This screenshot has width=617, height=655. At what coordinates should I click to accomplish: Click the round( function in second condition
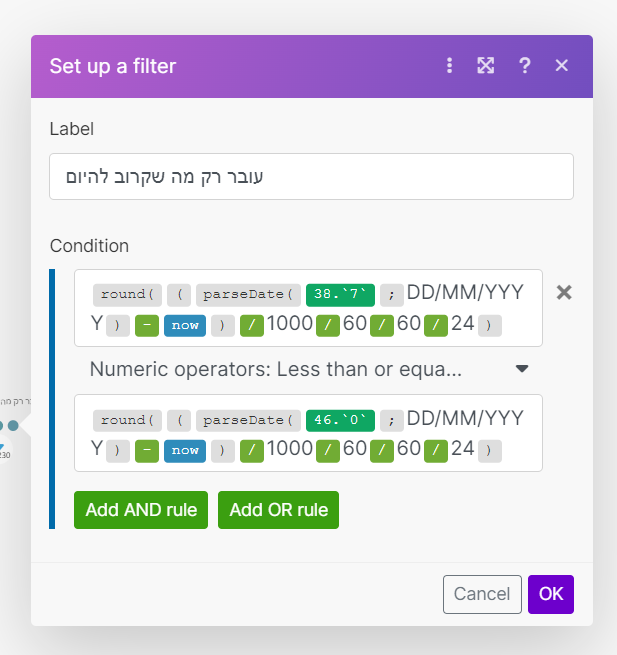pos(124,420)
